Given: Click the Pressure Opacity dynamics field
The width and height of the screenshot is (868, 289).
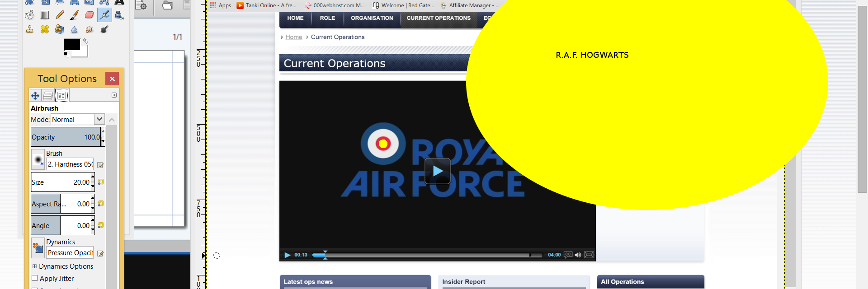Looking at the screenshot, I should 70,253.
